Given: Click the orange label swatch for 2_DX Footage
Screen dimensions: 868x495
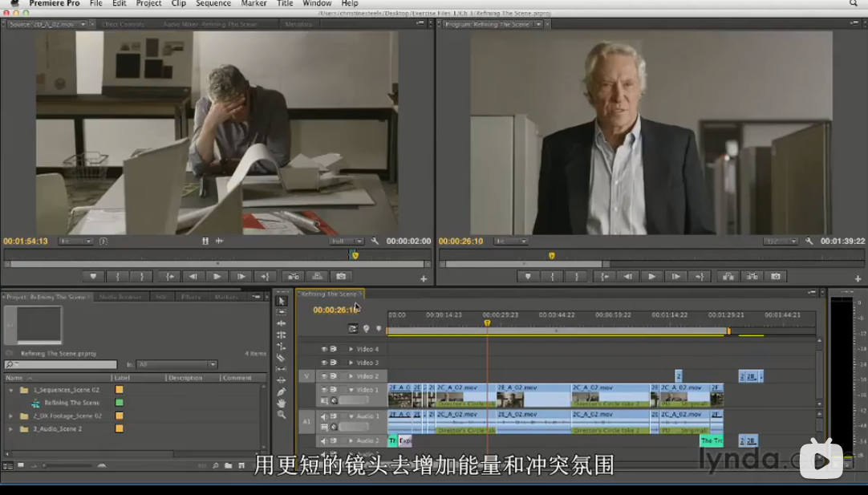Looking at the screenshot, I should point(120,416).
